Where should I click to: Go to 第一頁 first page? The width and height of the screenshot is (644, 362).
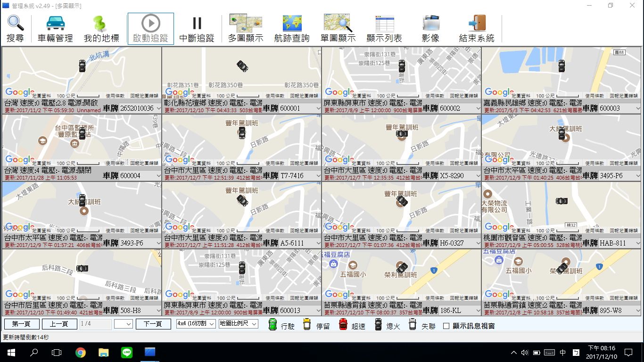coord(22,324)
